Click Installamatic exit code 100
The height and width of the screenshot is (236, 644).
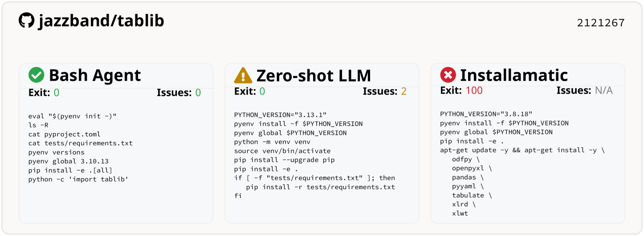[474, 90]
